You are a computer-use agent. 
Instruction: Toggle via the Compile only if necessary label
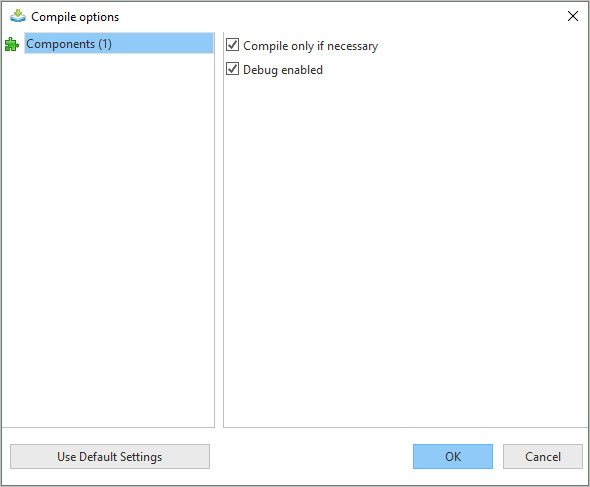(x=310, y=46)
